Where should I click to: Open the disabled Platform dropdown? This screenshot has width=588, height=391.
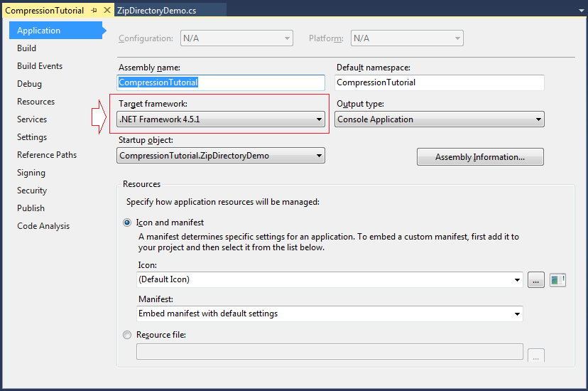tap(407, 38)
